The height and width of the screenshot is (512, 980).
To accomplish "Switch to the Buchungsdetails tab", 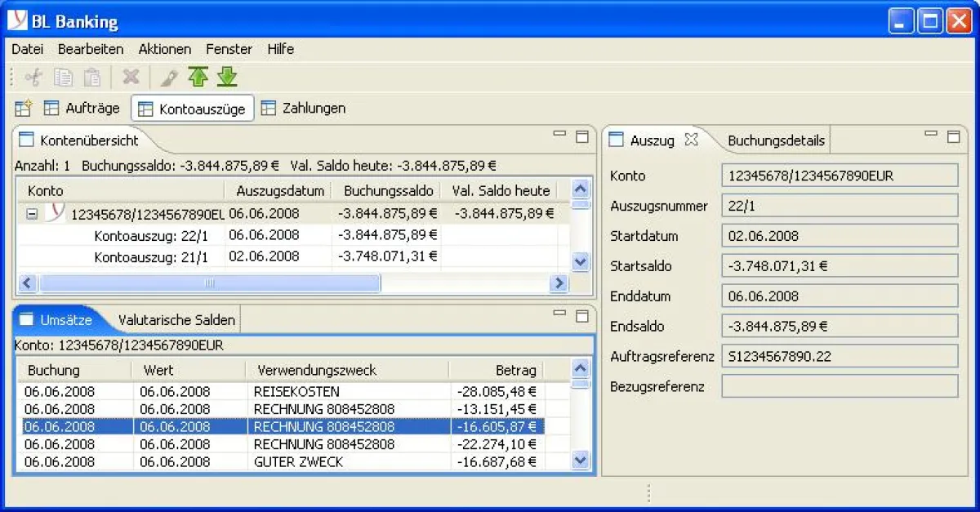I will click(x=776, y=140).
